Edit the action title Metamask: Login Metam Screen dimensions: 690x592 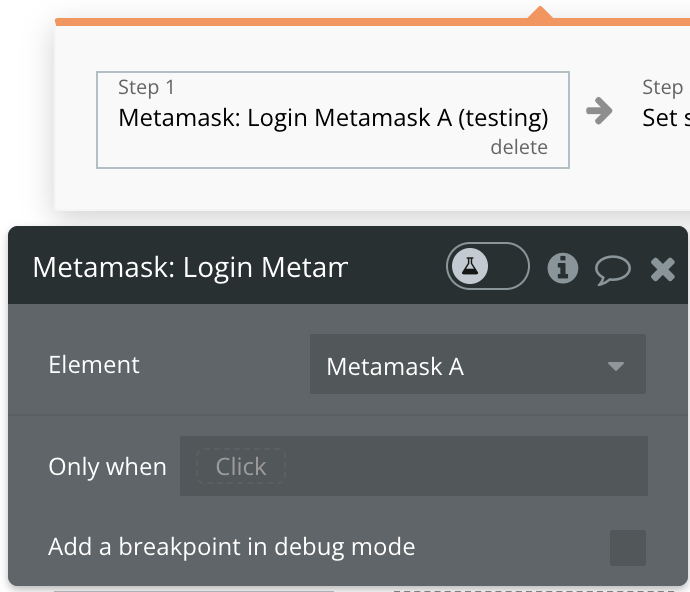pyautogui.click(x=190, y=267)
